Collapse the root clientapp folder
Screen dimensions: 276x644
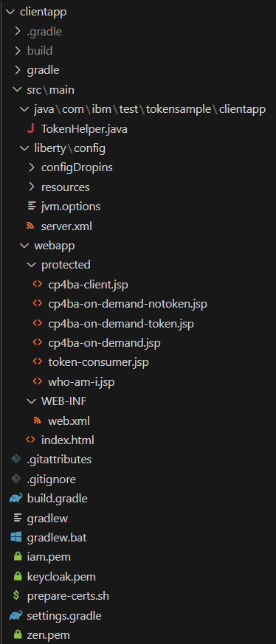coord(10,12)
